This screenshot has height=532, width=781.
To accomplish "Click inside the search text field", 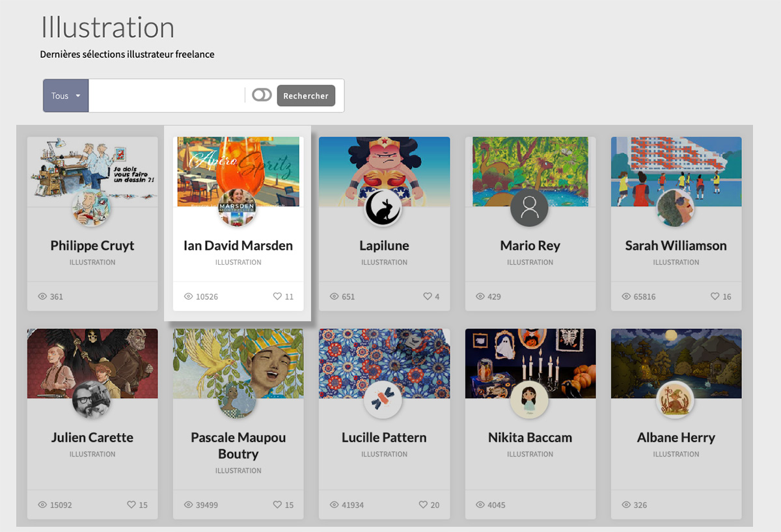I will click(x=166, y=96).
